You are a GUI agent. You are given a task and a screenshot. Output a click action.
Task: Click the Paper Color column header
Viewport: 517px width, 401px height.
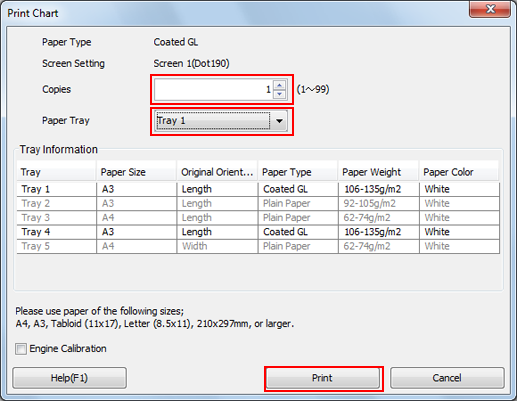[459, 172]
